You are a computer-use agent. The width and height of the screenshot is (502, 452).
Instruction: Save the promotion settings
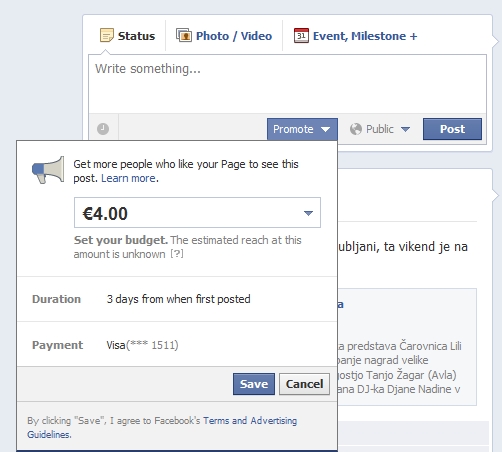click(x=254, y=384)
